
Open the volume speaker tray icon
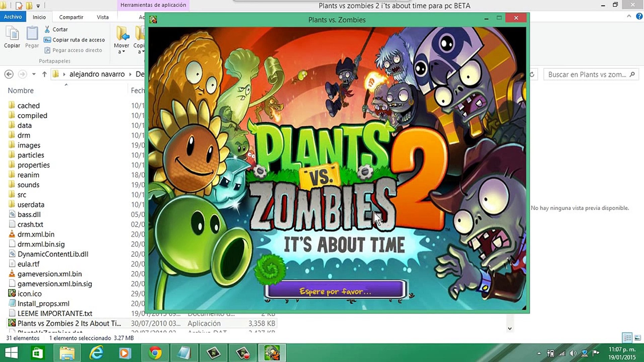click(573, 353)
